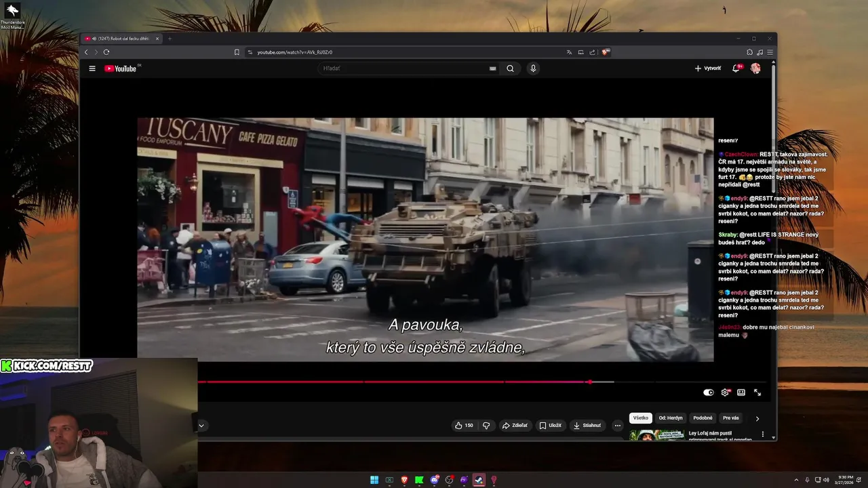868x488 pixels.
Task: Open the Thunderstore Mod Manager desktop shortcut
Action: [12, 16]
